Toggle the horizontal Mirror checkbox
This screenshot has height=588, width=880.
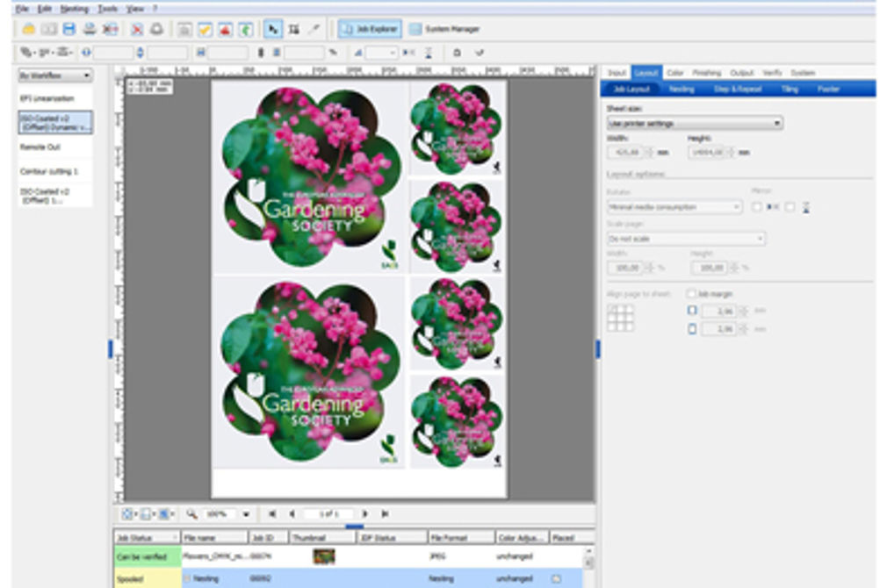(756, 207)
